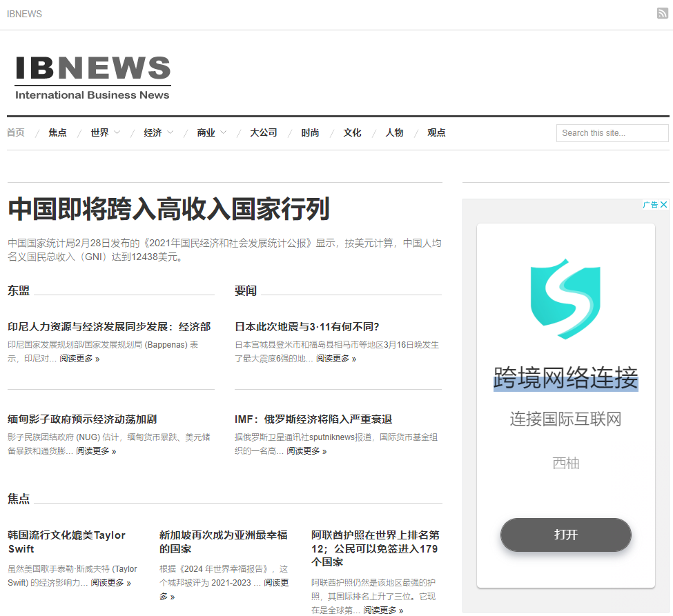Image resolution: width=673 pixels, height=616 pixels.
Task: Open article 印尼人力资源与经济发展同步发展
Action: (109, 326)
